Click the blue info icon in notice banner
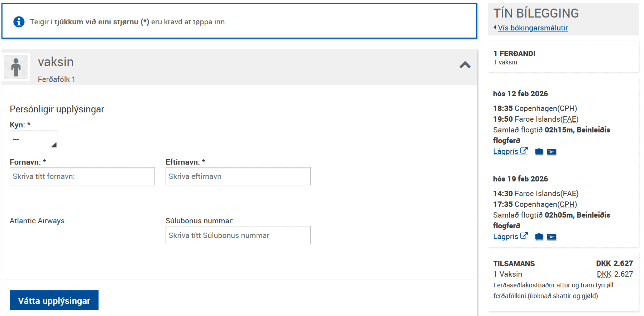This screenshot has width=644, height=316. 19,22
